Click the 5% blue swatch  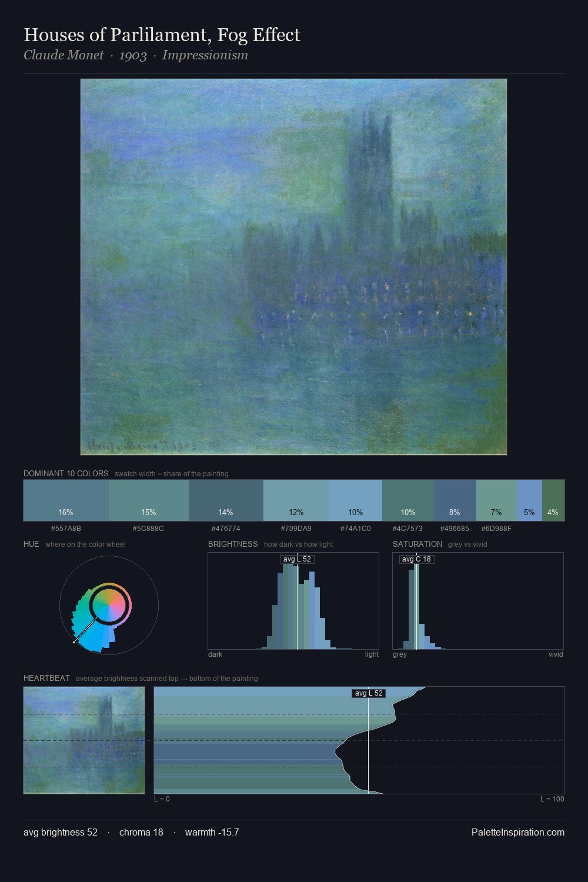tap(529, 500)
